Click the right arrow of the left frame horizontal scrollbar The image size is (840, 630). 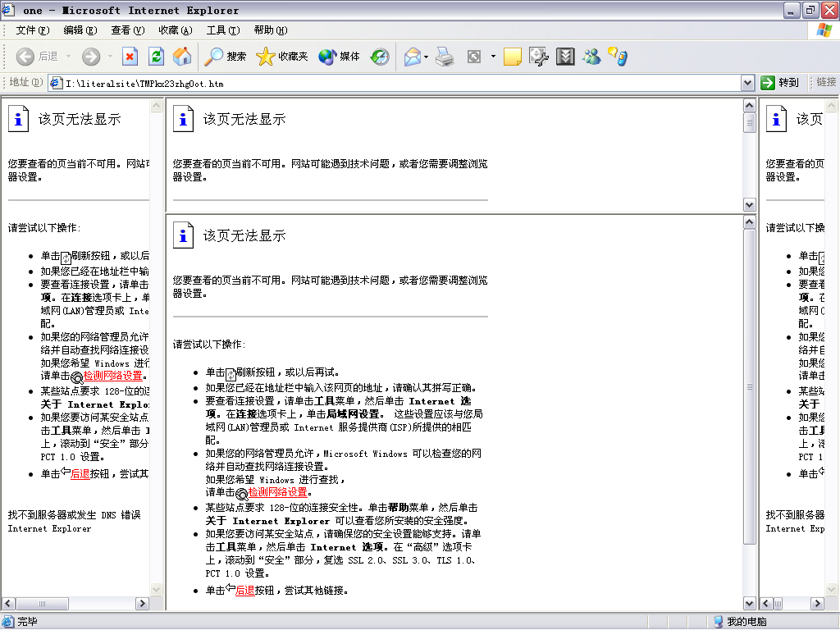[142, 603]
